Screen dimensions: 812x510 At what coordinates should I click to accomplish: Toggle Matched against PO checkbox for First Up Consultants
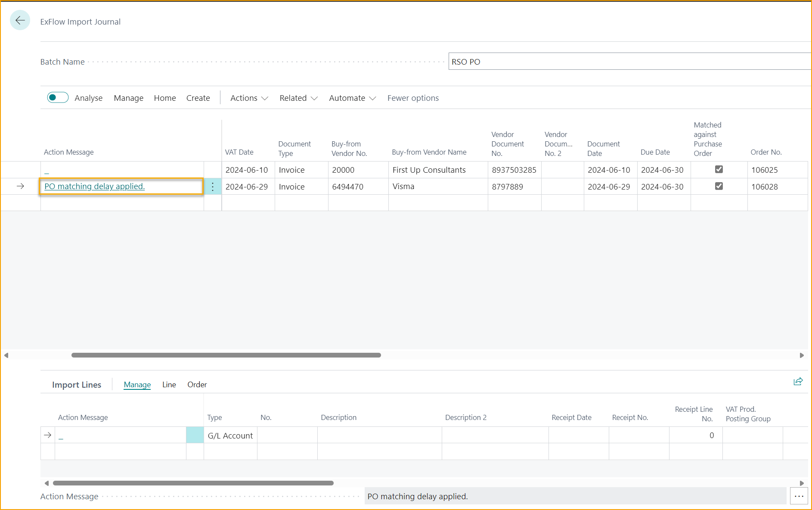click(x=719, y=169)
